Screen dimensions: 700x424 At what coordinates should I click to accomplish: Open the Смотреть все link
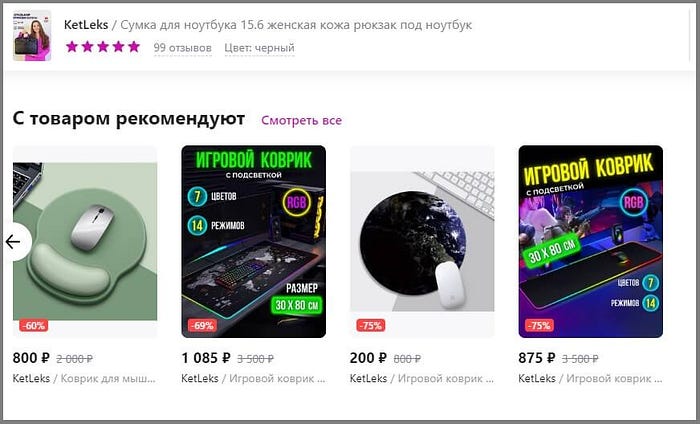(301, 121)
